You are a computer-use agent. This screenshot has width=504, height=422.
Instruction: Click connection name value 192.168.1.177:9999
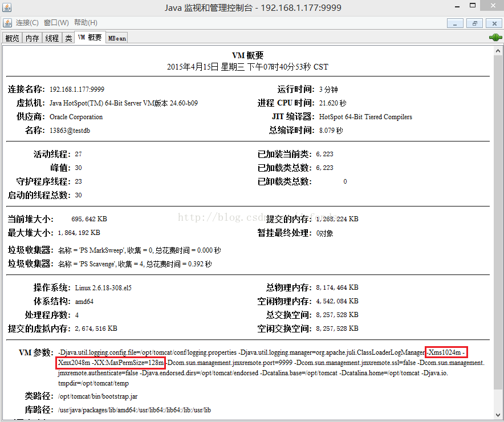pos(77,90)
